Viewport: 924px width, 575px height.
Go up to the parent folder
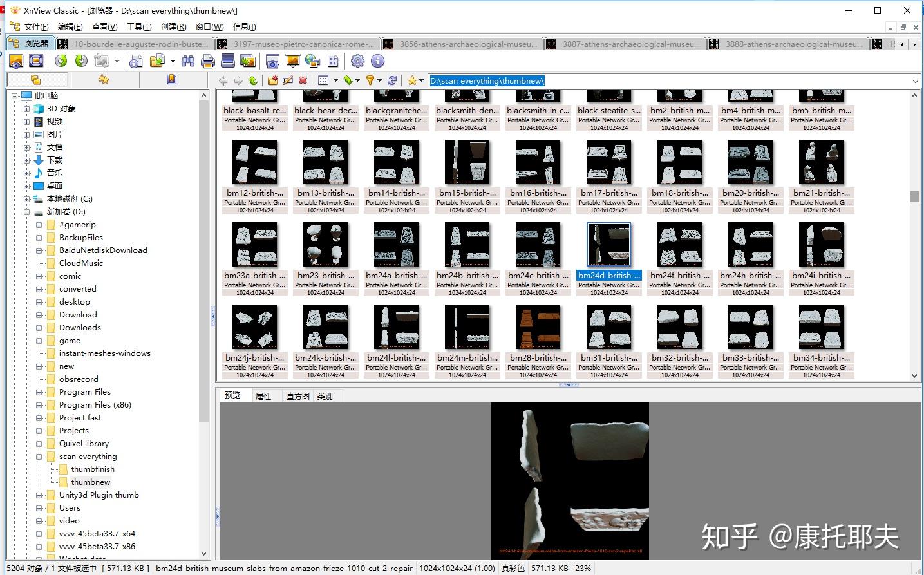253,80
